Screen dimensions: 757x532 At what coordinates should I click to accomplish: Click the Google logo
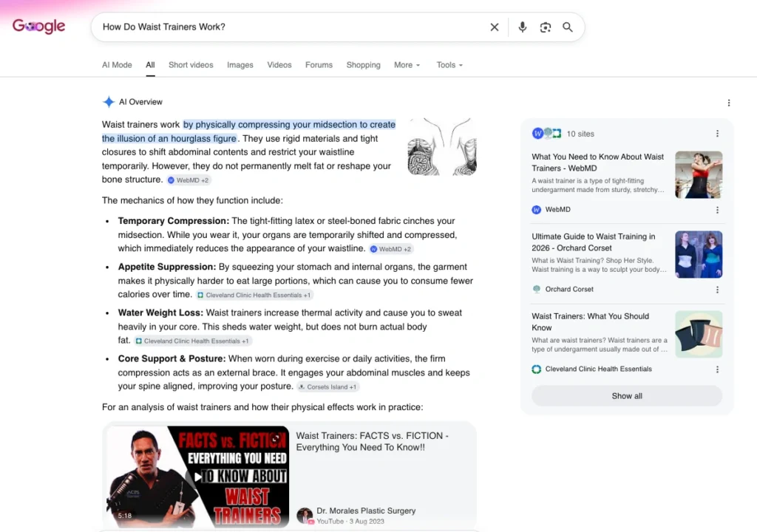(x=38, y=26)
